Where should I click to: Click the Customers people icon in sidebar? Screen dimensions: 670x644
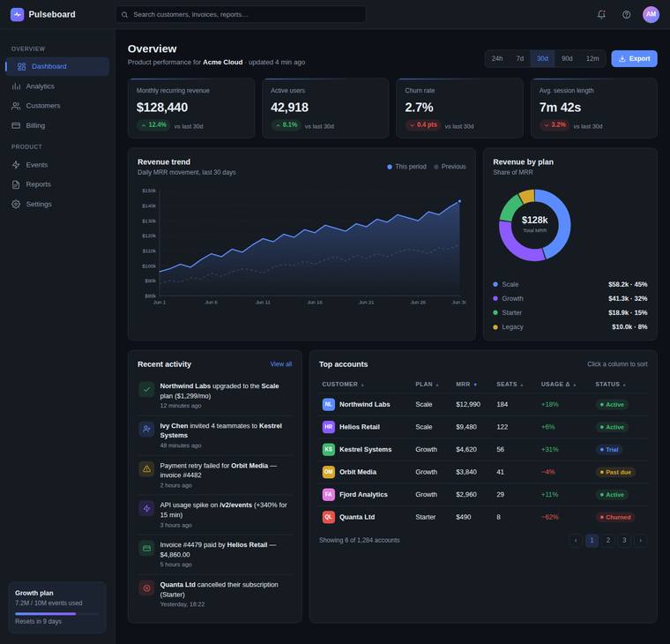[16, 106]
